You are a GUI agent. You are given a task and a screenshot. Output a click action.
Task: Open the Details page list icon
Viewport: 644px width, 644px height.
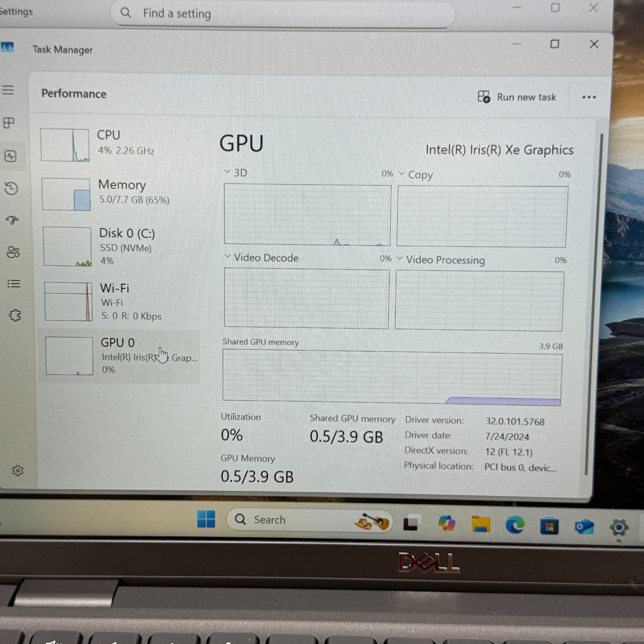(x=14, y=284)
